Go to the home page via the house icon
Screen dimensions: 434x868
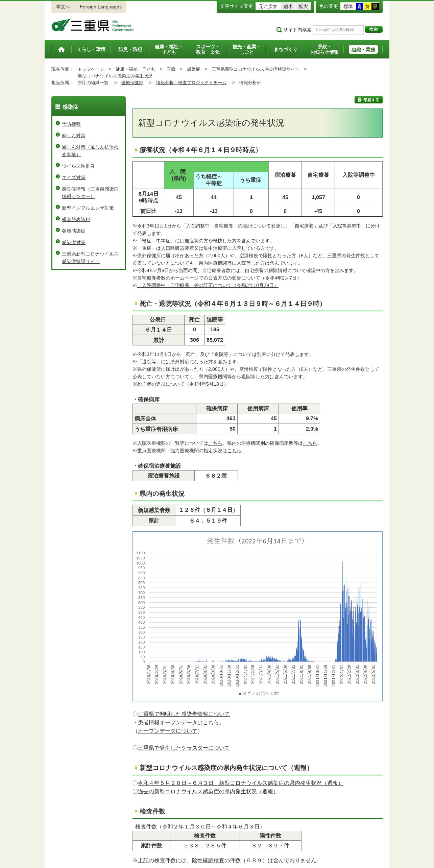[61, 49]
